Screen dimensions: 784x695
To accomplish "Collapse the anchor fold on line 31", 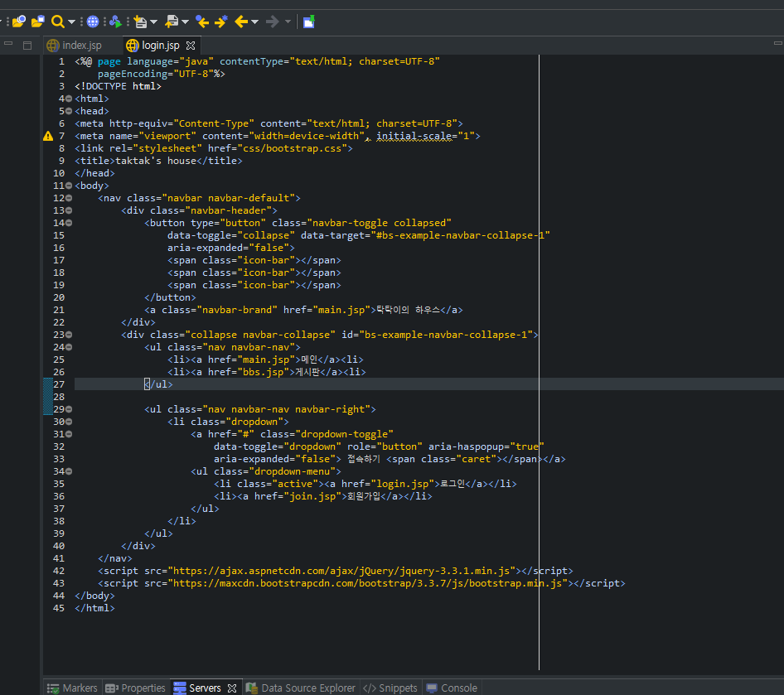I will [69, 434].
